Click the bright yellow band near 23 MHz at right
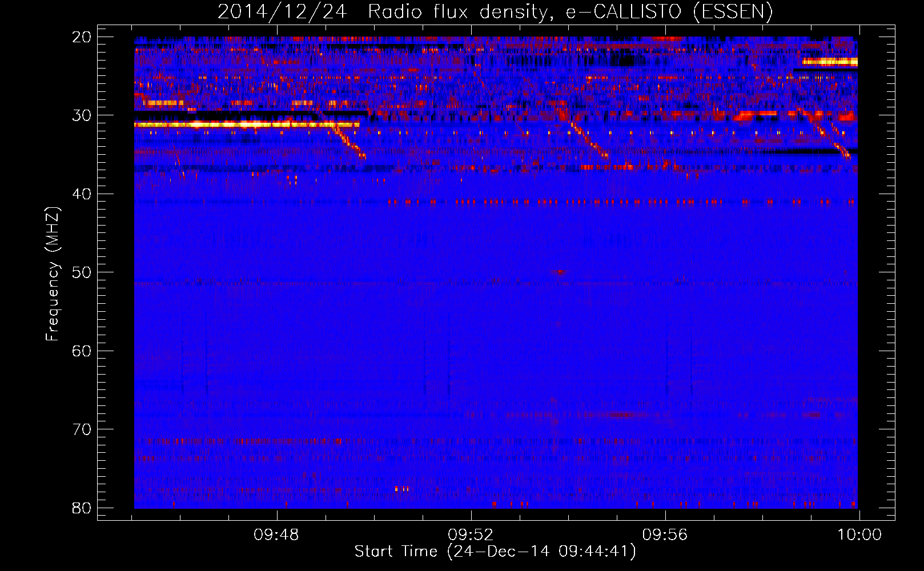The image size is (924, 571). [830, 62]
